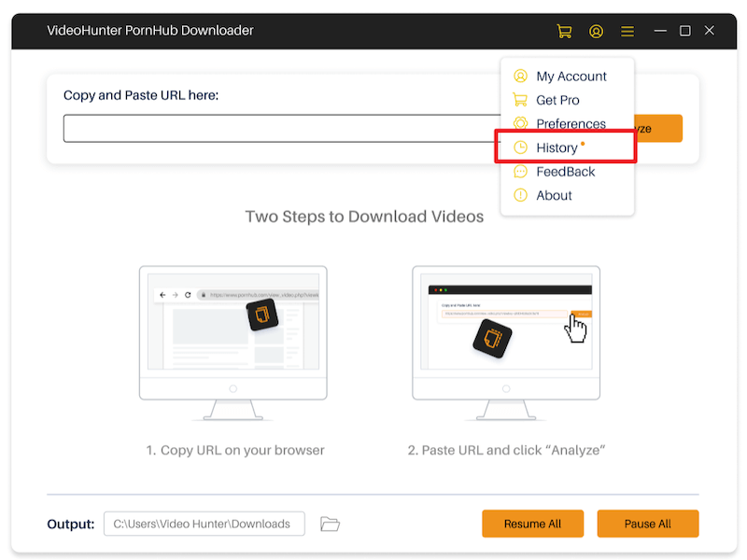Select FeedBack menu item
Screen dimensions: 747x560
point(568,172)
